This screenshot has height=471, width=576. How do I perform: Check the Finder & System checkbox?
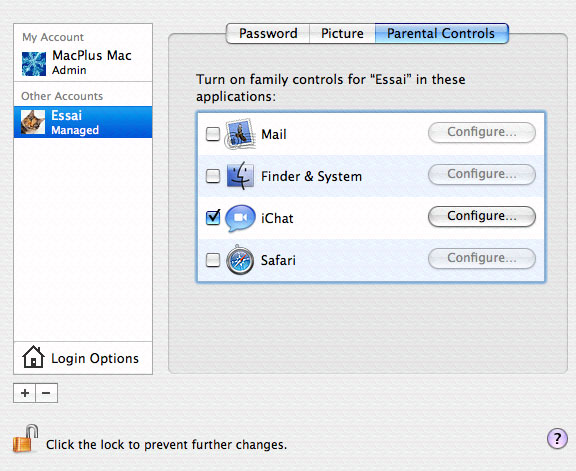[213, 176]
